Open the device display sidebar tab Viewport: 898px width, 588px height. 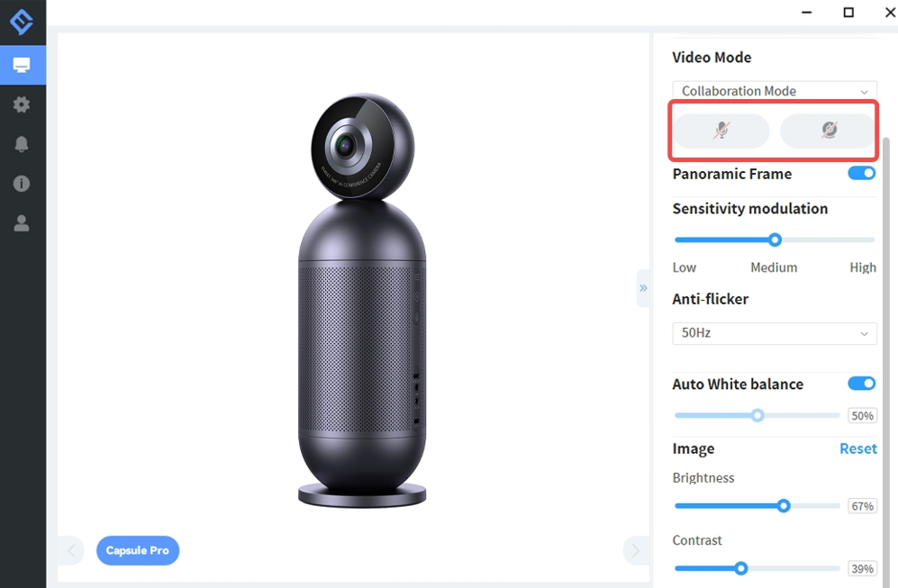pos(22,65)
